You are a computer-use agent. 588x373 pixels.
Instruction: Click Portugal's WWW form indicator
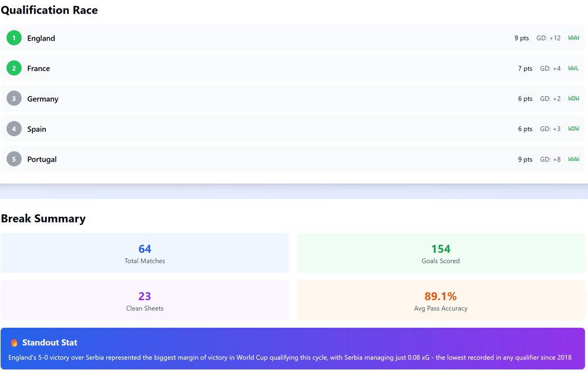tap(573, 159)
